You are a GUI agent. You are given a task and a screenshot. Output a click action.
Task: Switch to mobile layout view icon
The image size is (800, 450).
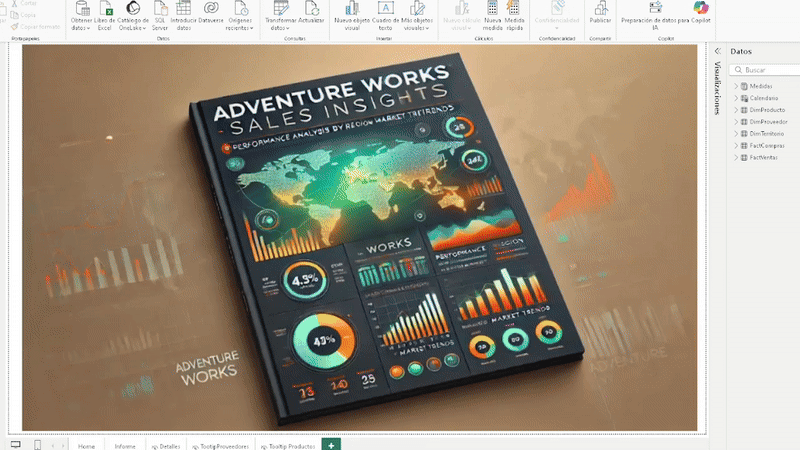38,444
